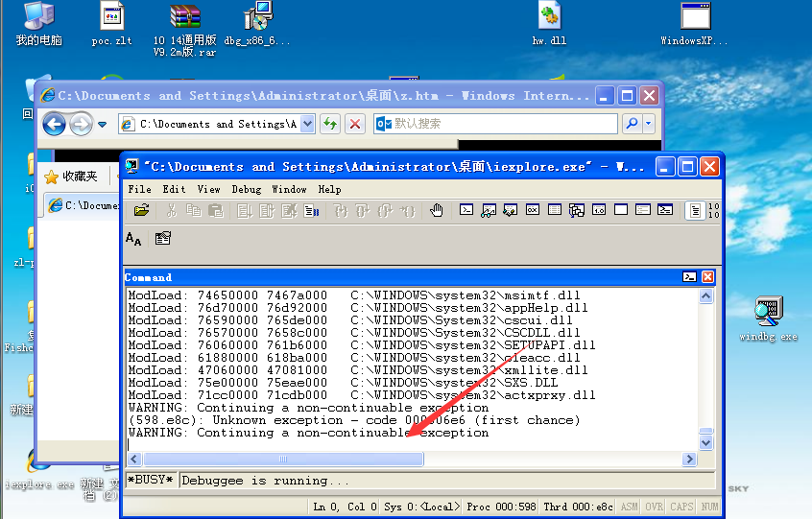The image size is (812, 519).
Task: Click 'Thrd 000:e8c' in status bar
Action: click(x=578, y=507)
